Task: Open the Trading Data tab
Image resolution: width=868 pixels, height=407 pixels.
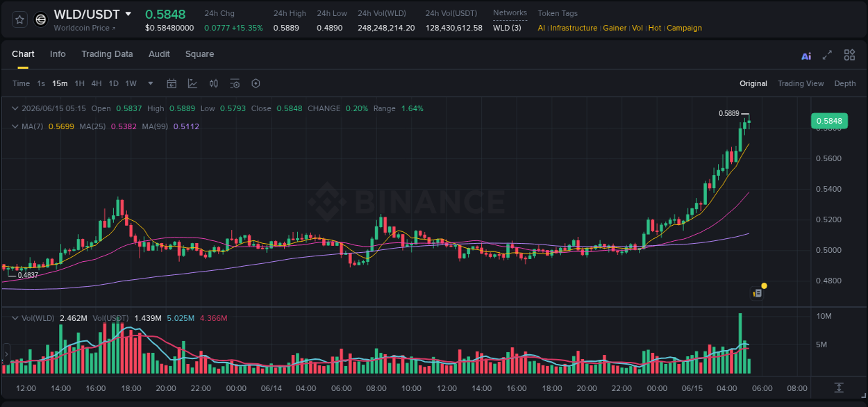Action: pyautogui.click(x=107, y=54)
